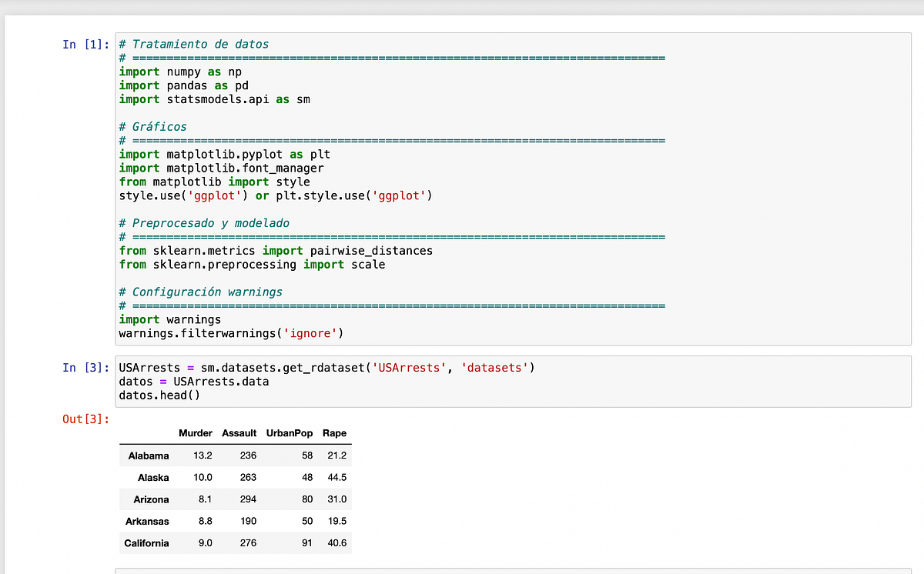
Task: Click the pairwise_distances import line
Action: point(276,251)
